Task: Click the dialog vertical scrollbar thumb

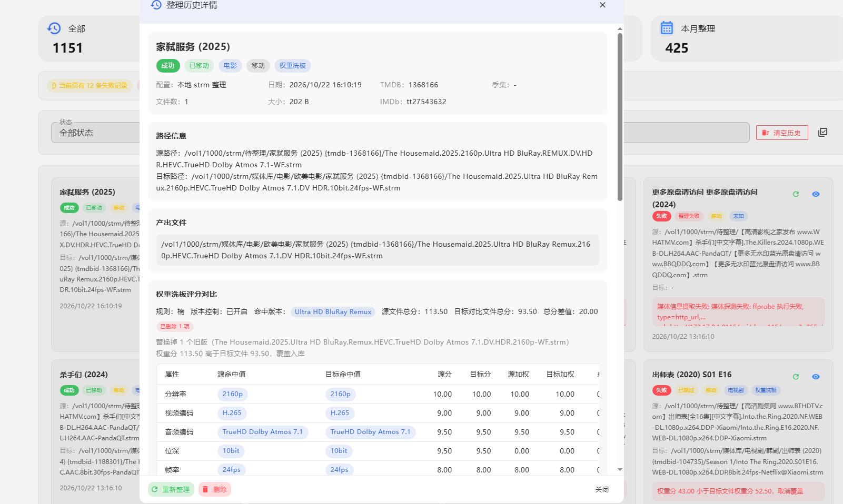Action: point(620,117)
